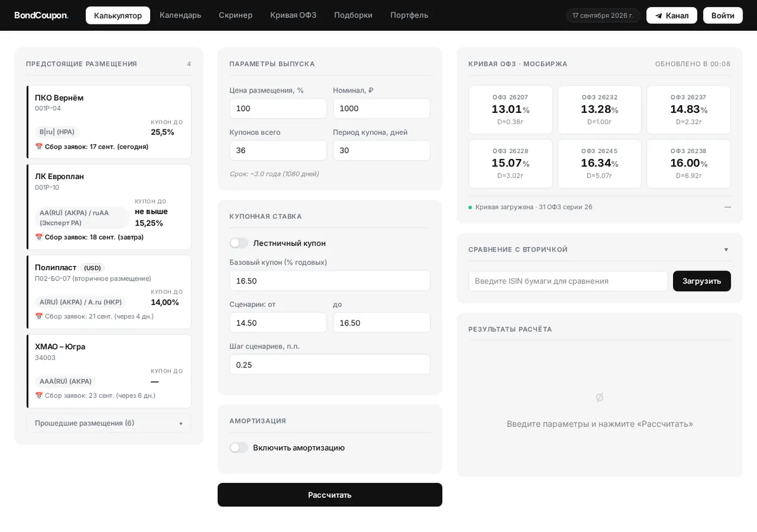Click the dash icon next to the curve status
757x532 pixels.
[x=727, y=207]
